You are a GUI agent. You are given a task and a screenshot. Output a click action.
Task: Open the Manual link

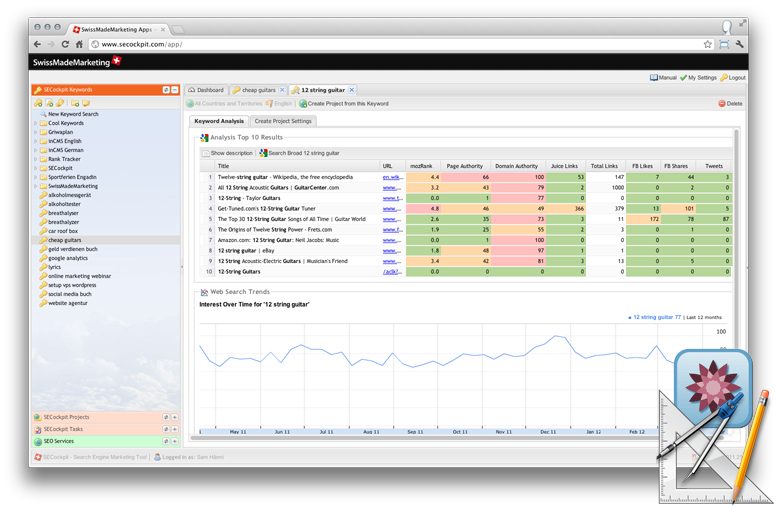click(663, 77)
